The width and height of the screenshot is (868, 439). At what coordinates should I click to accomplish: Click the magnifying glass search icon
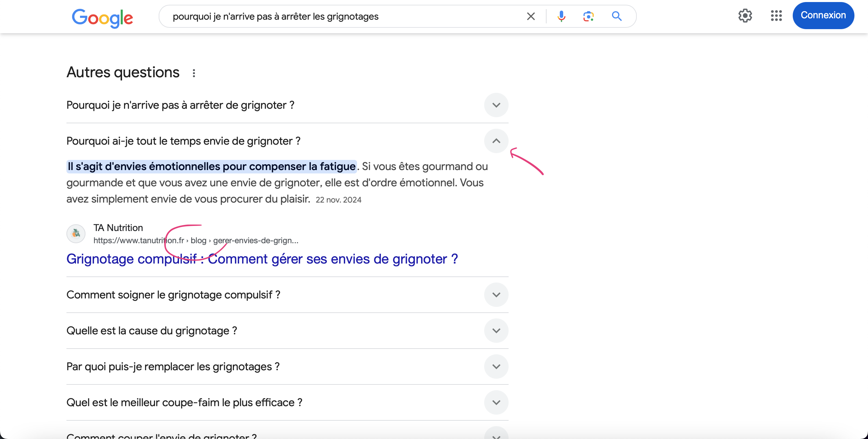617,16
